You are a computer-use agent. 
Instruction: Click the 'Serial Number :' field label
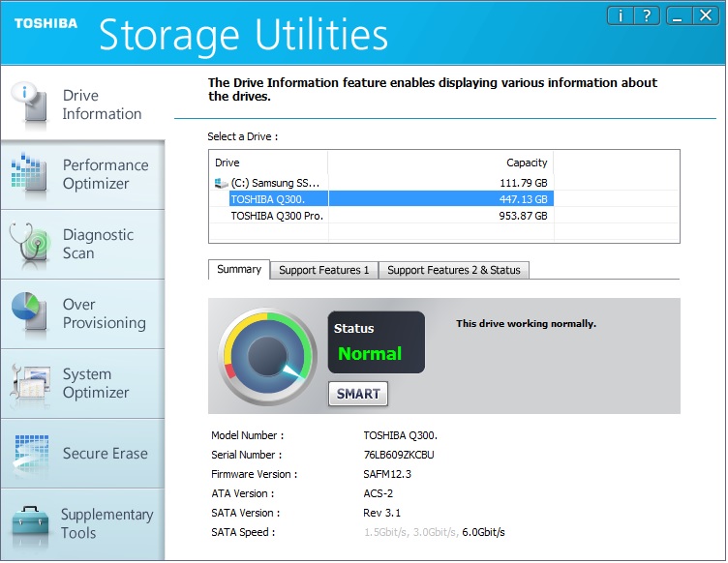pos(246,455)
